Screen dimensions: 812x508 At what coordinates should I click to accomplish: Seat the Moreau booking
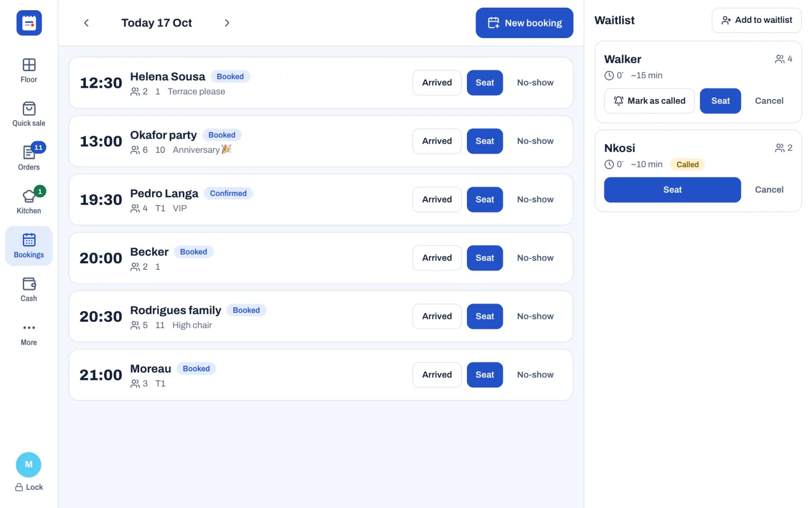[x=485, y=375]
